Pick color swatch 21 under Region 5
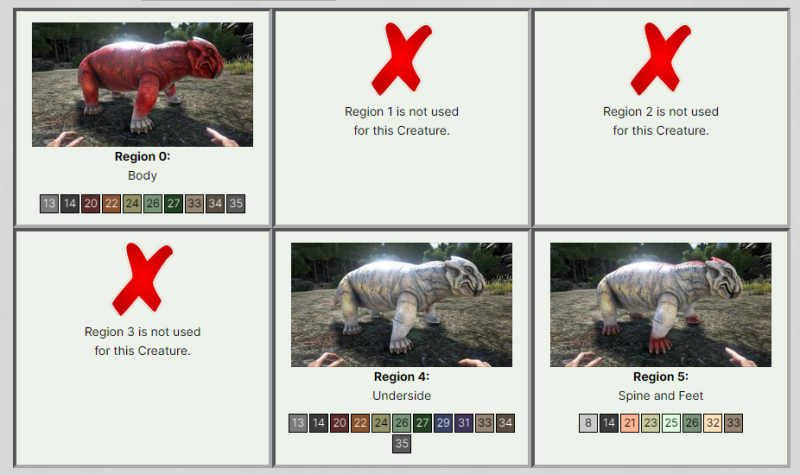This screenshot has height=475, width=800. (630, 423)
